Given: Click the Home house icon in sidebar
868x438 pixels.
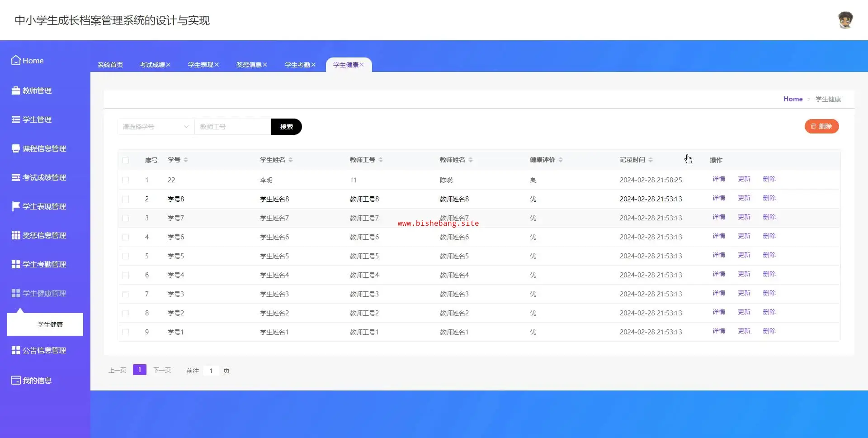Looking at the screenshot, I should point(16,60).
